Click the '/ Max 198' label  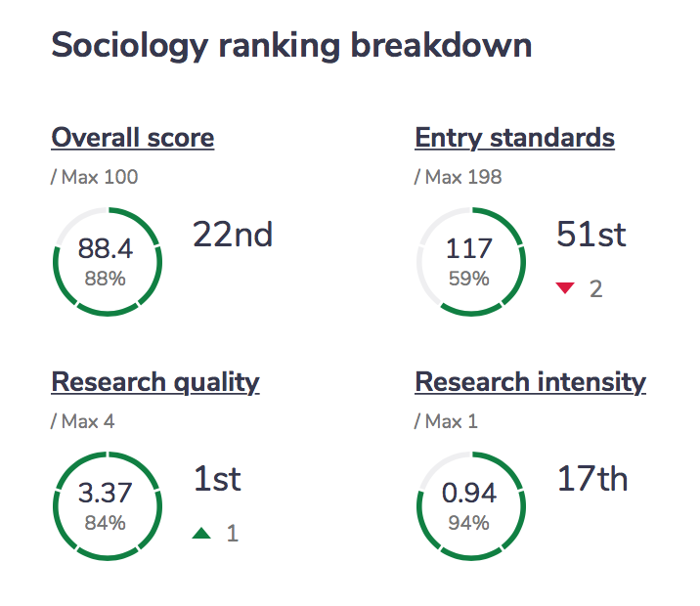click(459, 177)
